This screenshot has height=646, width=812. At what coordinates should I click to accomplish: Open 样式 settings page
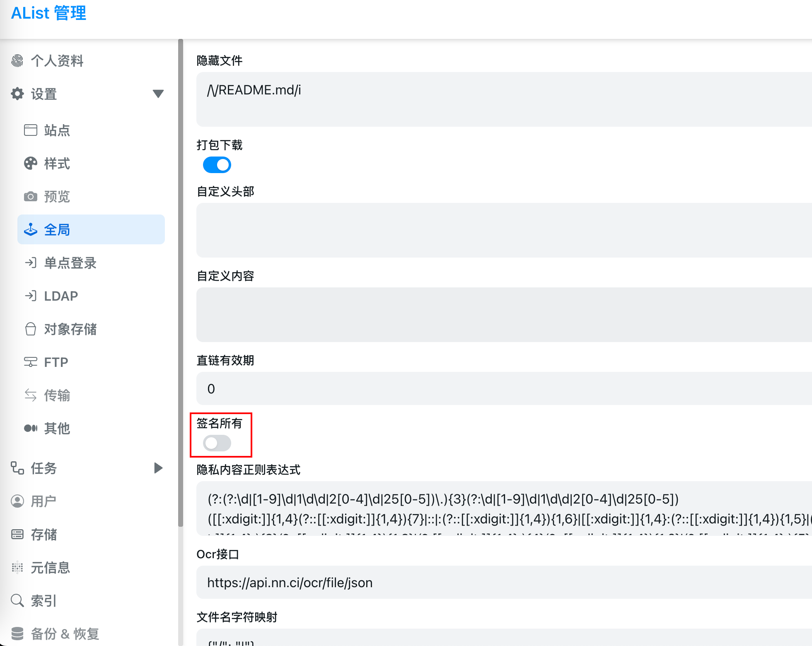[x=91, y=164]
